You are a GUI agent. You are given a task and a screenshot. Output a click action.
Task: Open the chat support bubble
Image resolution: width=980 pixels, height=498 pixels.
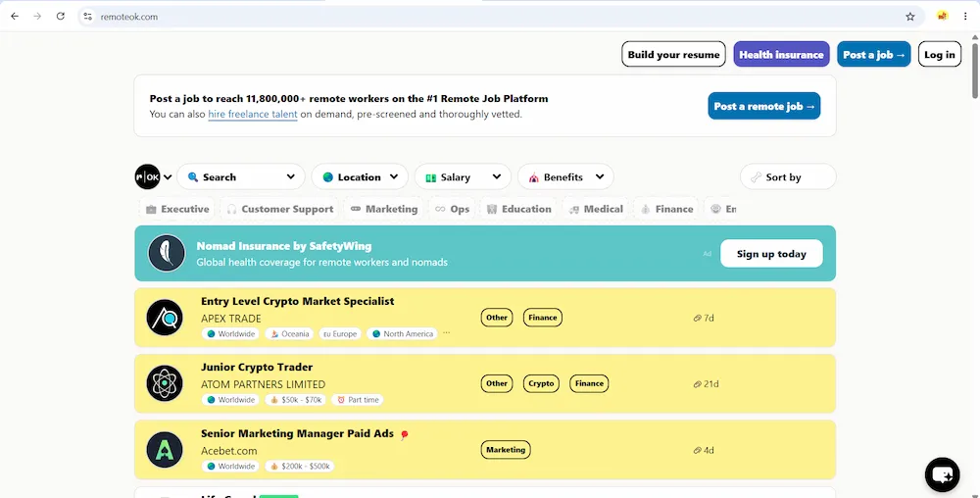click(x=942, y=474)
